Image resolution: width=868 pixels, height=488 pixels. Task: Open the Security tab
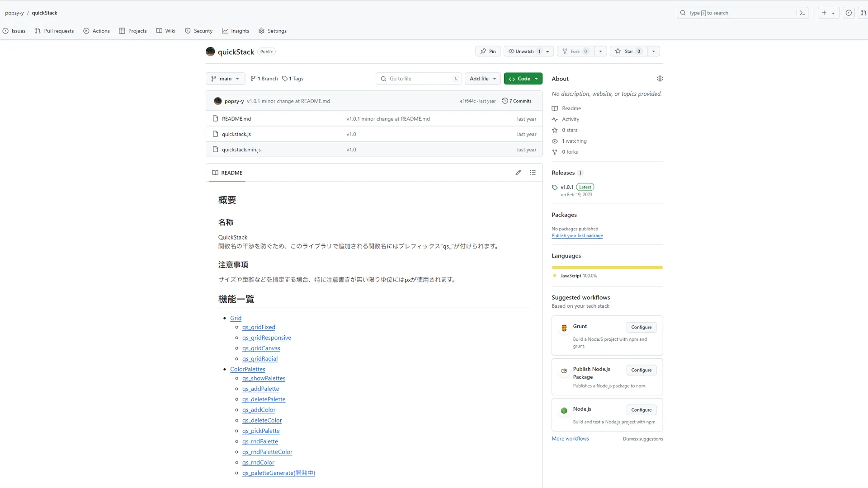198,31
